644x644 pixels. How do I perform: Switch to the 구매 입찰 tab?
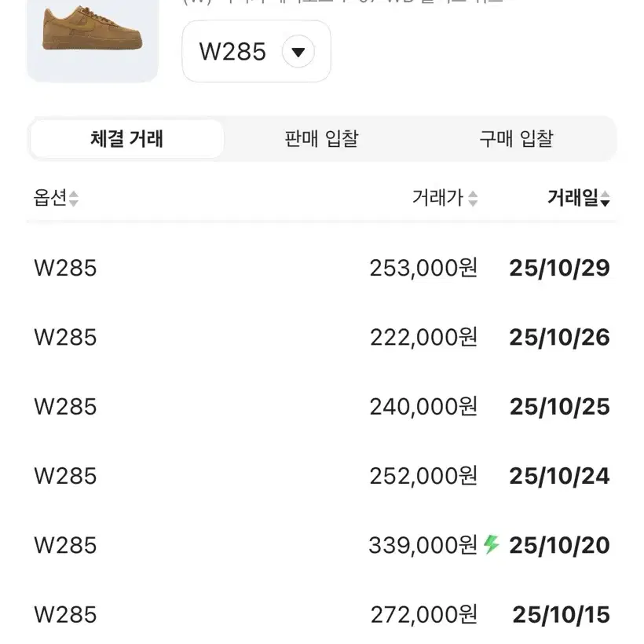click(x=514, y=139)
